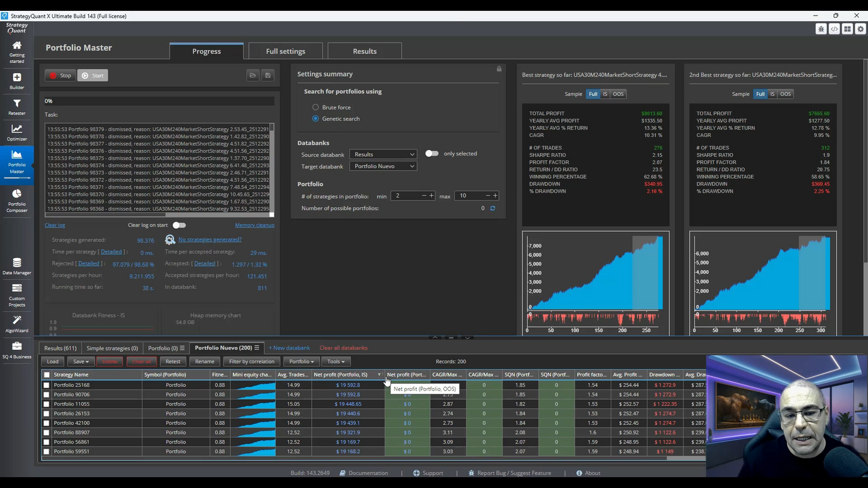The height and width of the screenshot is (488, 868).
Task: Select the Brute force radio option
Action: tap(315, 107)
